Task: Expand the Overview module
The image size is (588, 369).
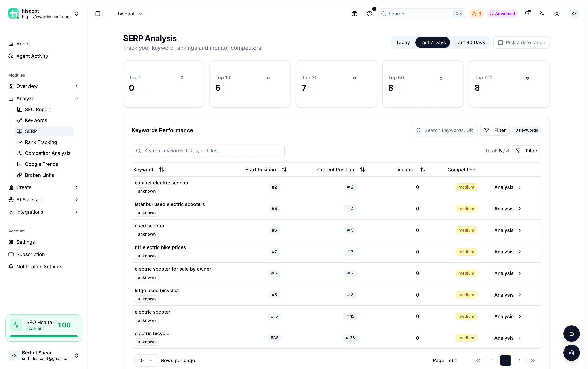Action: pyautogui.click(x=43, y=86)
